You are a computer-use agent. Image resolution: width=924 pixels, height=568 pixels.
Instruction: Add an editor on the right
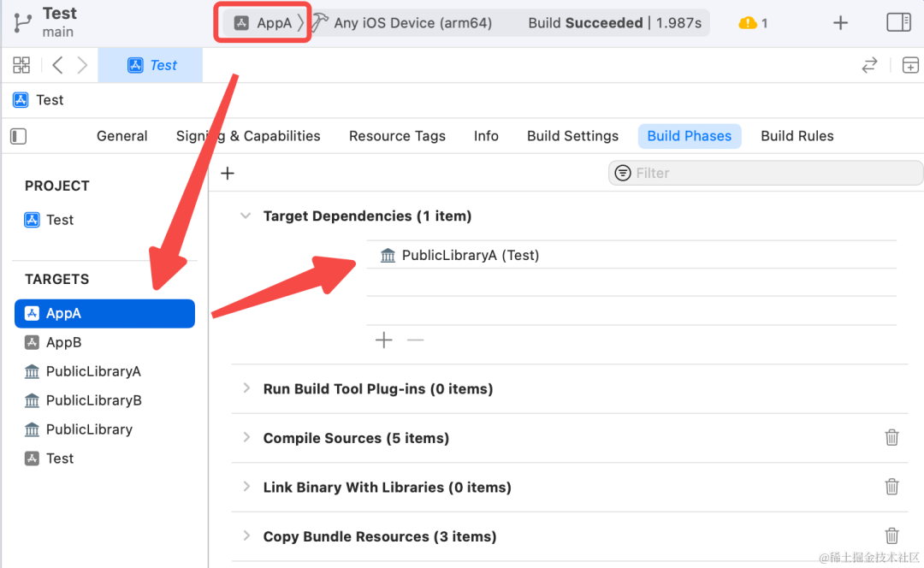[x=910, y=65]
